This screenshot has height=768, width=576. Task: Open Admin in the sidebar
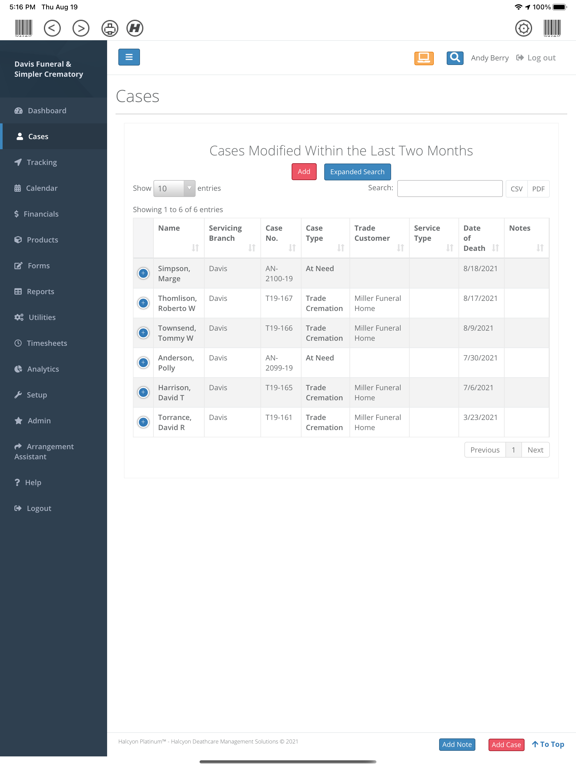tap(53, 421)
